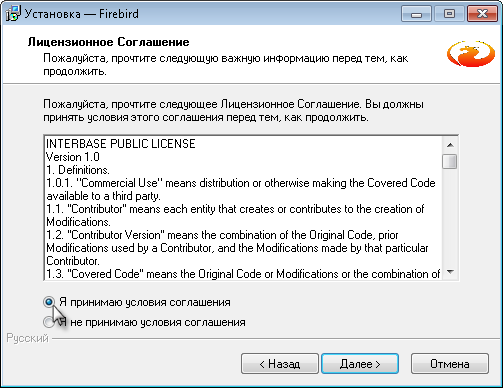This screenshot has width=503, height=388.
Task: Click the 'Я принимаю условия соглашения' label text
Action: click(x=145, y=302)
